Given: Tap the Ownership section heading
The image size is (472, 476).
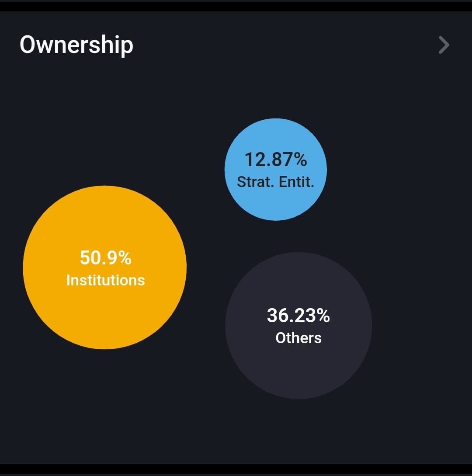Looking at the screenshot, I should click(76, 45).
